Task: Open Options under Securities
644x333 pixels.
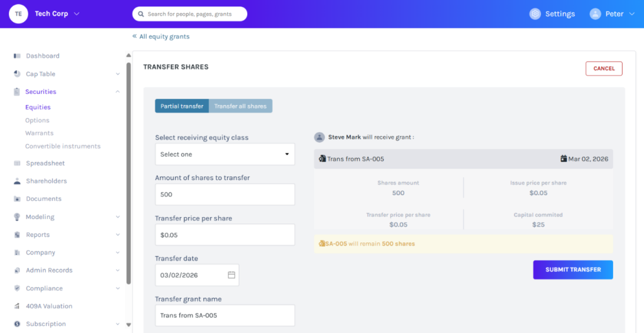Action: (x=37, y=120)
